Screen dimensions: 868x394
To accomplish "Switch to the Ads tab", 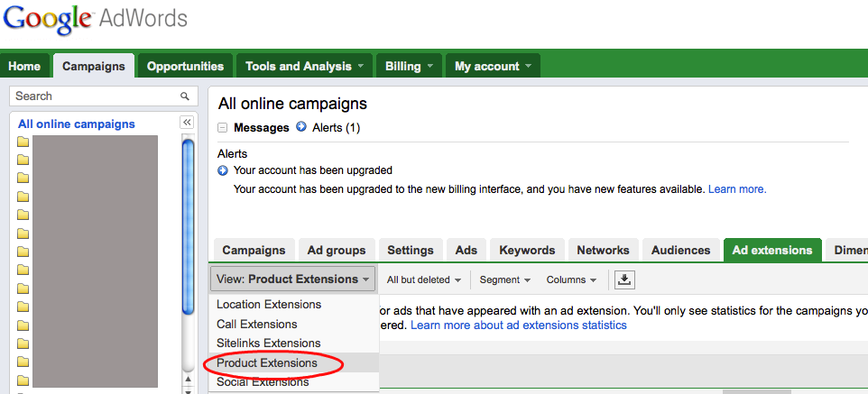I will click(466, 250).
